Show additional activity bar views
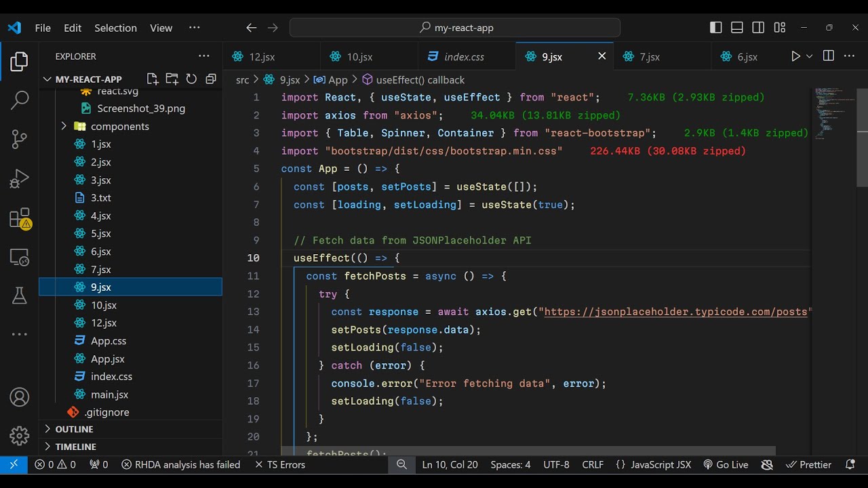Image resolution: width=868 pixels, height=488 pixels. tap(19, 334)
